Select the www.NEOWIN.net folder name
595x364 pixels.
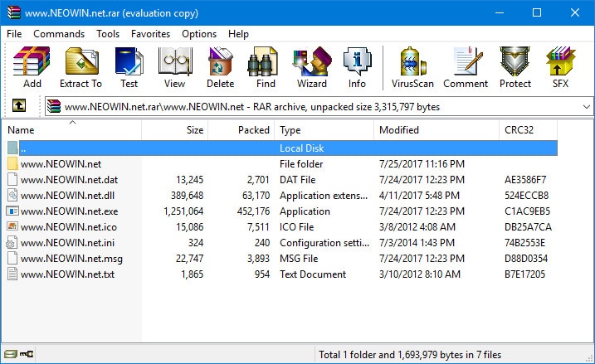61,164
